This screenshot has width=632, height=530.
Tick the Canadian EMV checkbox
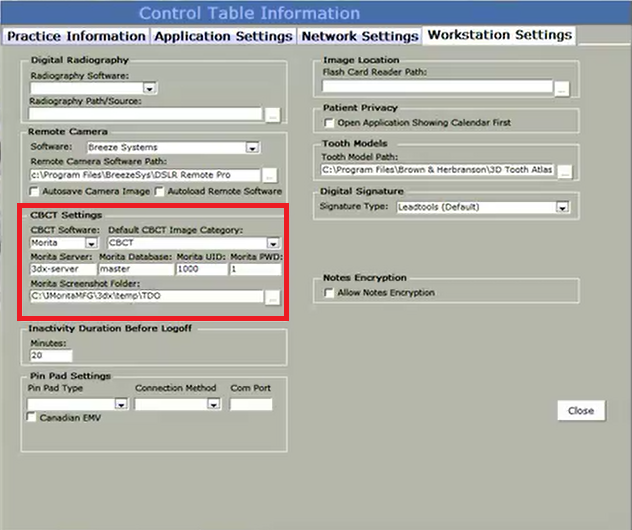click(34, 418)
